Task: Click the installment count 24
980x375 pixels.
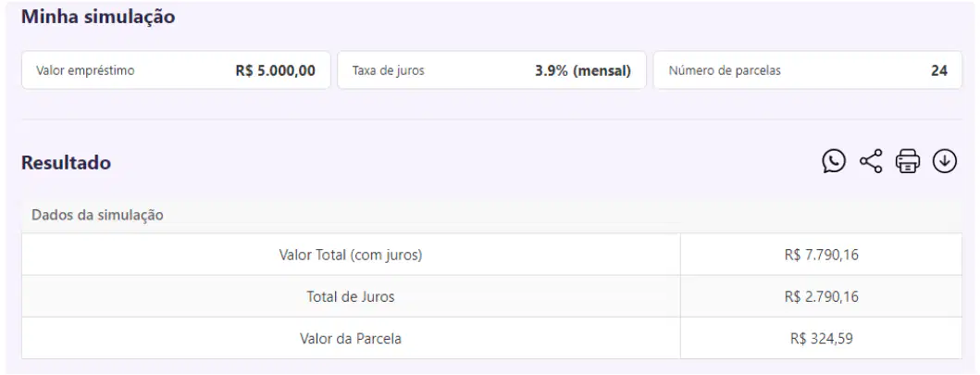Action: [x=938, y=70]
